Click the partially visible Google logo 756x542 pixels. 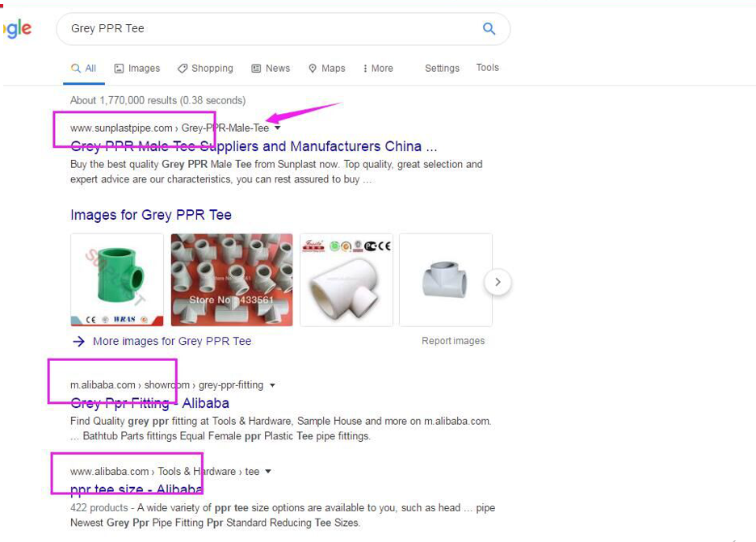[17, 29]
